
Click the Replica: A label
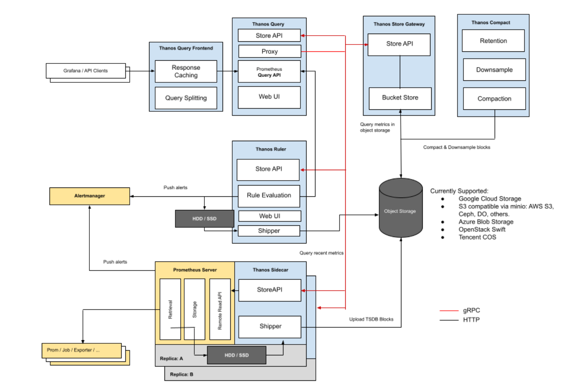pos(171,358)
